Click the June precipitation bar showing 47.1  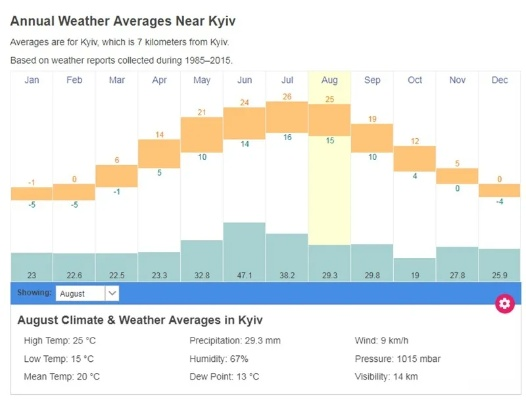244,252
